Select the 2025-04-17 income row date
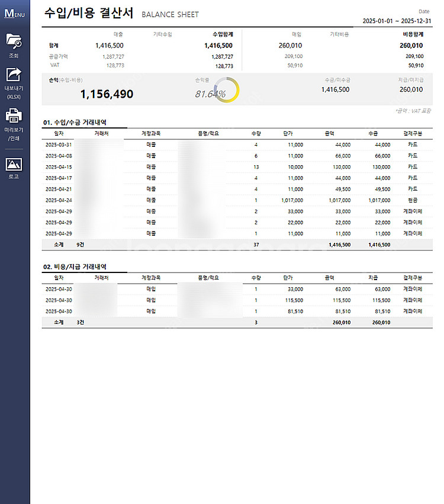The width and height of the screenshot is (444, 504). [59, 178]
